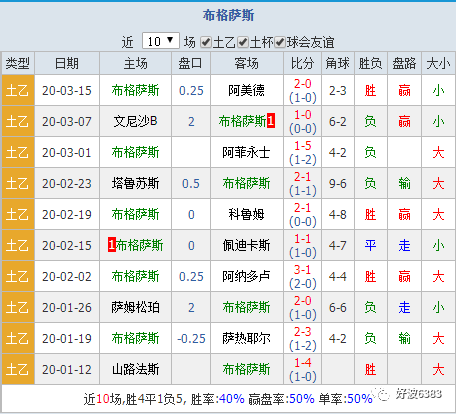Toggle the 球会友谊 friendly checkbox
The height and width of the screenshot is (414, 456).
click(x=280, y=42)
